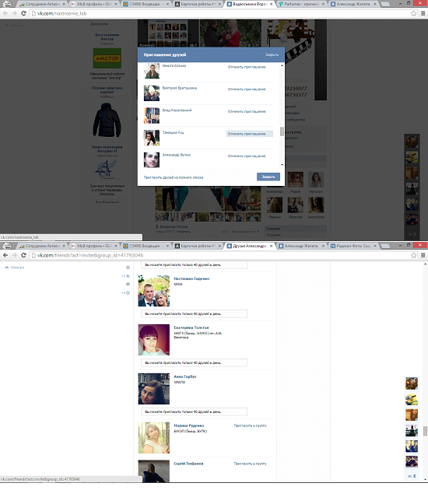Switch to Parfumex tab in top window
This screenshot has width=428, height=504.
coord(300,4)
